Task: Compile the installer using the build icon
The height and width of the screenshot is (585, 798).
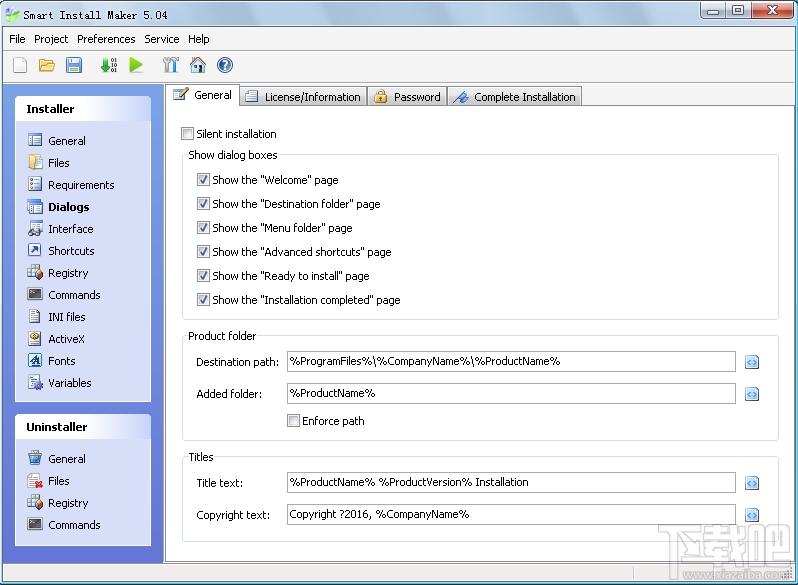Action: 109,65
